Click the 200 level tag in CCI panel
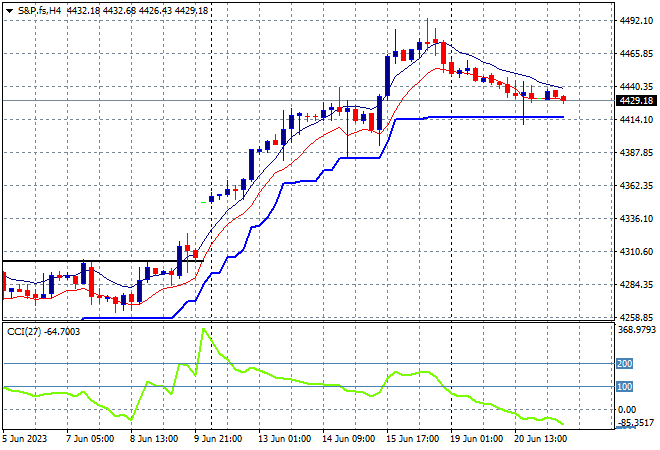 pyautogui.click(x=624, y=363)
